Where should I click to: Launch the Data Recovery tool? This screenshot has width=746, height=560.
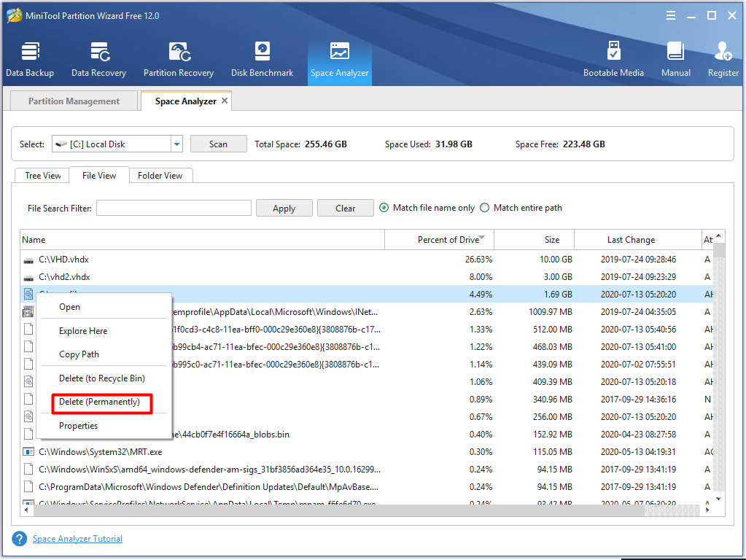pos(99,60)
